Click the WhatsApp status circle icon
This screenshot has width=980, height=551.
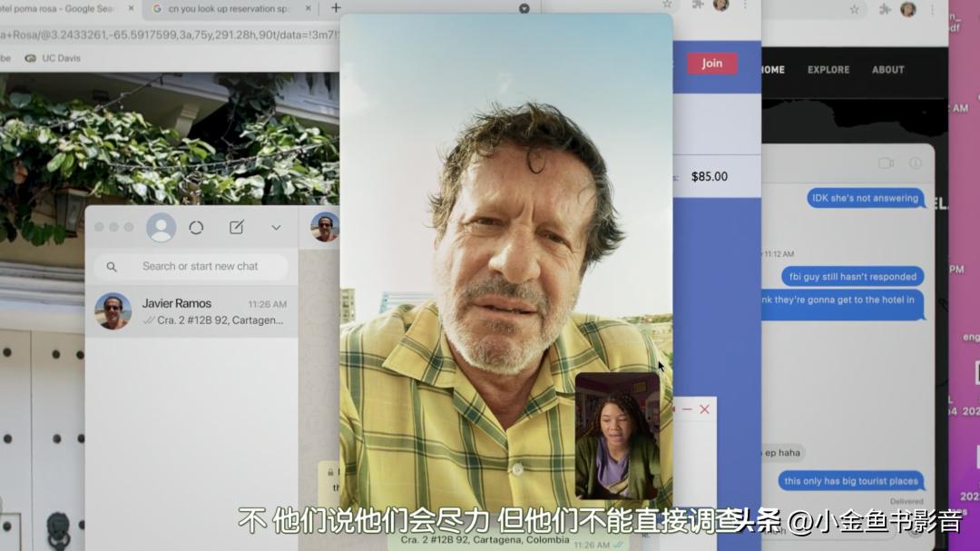(x=196, y=227)
